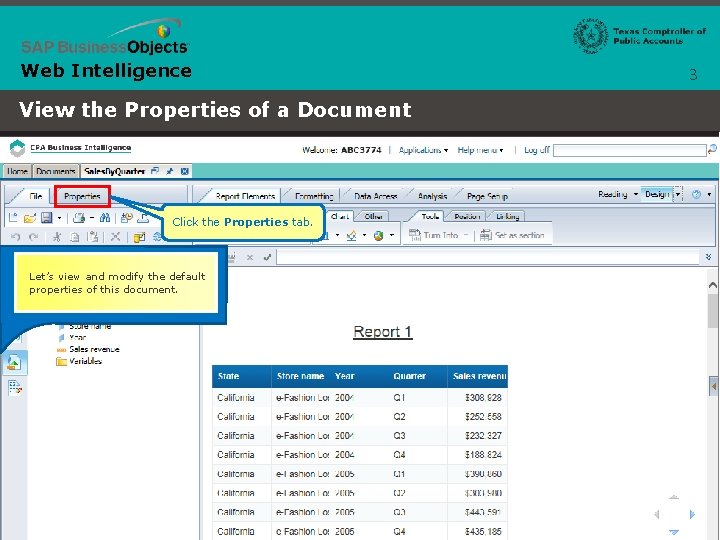Click the Delete X icon in toolbar

(115, 236)
